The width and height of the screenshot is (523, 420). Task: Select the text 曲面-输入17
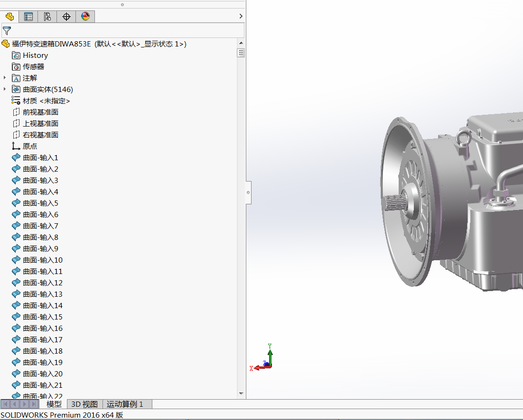point(43,339)
